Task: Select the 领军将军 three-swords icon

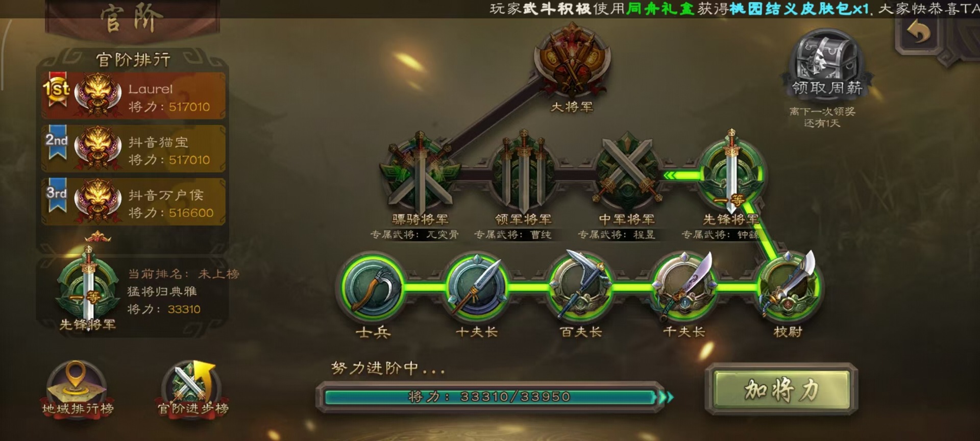Action: (x=524, y=174)
